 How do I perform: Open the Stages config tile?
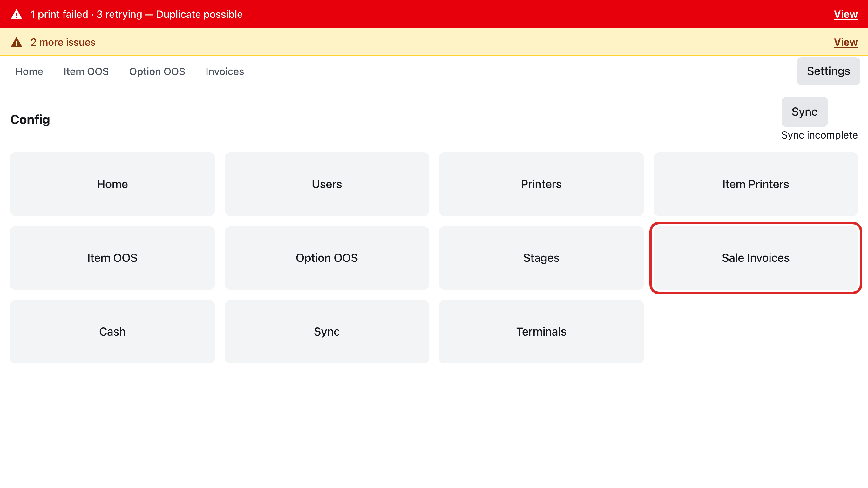[541, 258]
